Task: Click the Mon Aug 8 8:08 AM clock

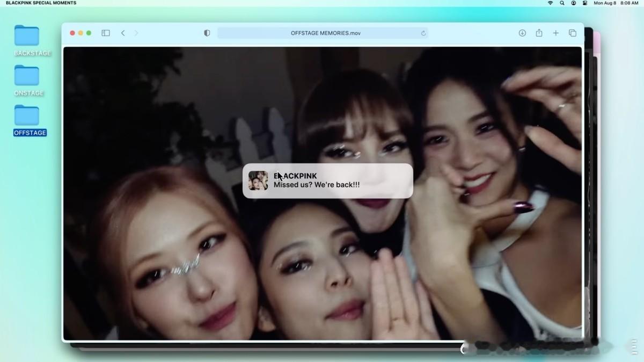Action: [616, 3]
